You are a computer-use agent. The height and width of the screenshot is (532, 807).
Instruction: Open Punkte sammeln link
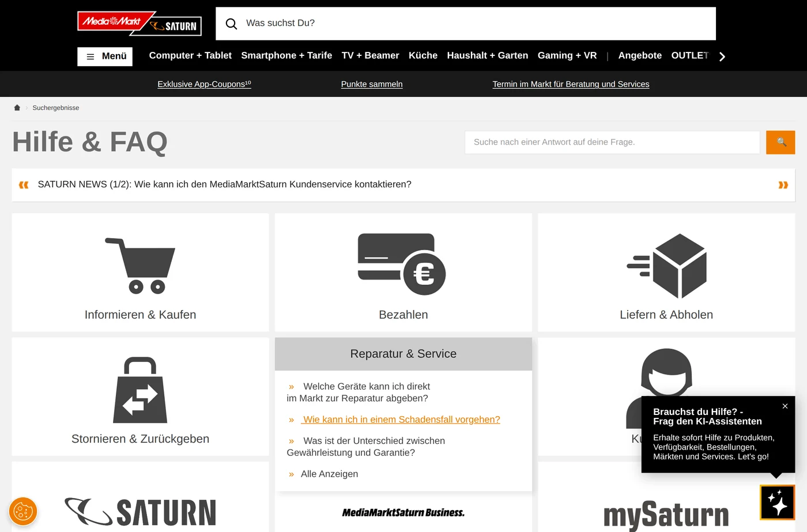coord(372,84)
